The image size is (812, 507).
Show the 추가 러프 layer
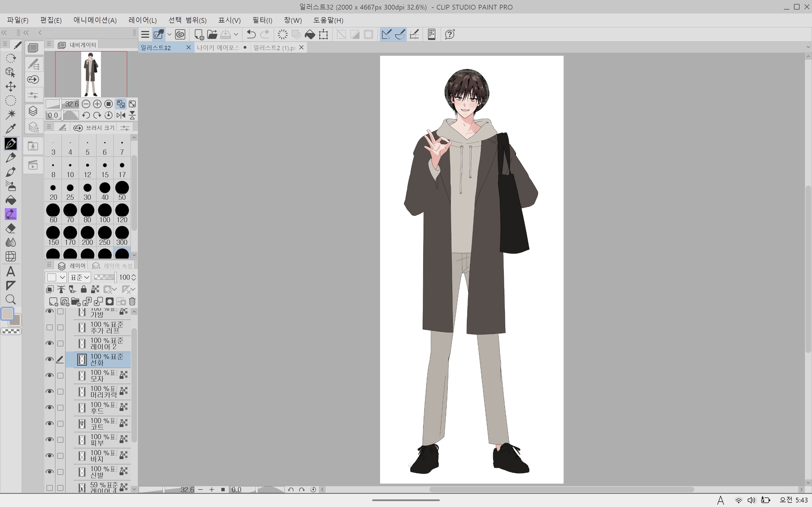coord(50,327)
